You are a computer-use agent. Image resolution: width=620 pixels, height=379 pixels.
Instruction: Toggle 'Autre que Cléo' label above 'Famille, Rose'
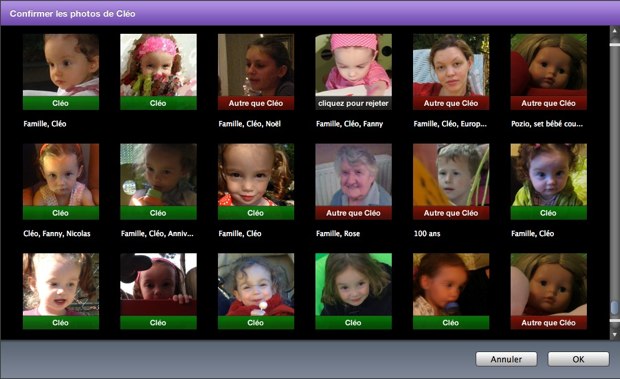tap(353, 213)
